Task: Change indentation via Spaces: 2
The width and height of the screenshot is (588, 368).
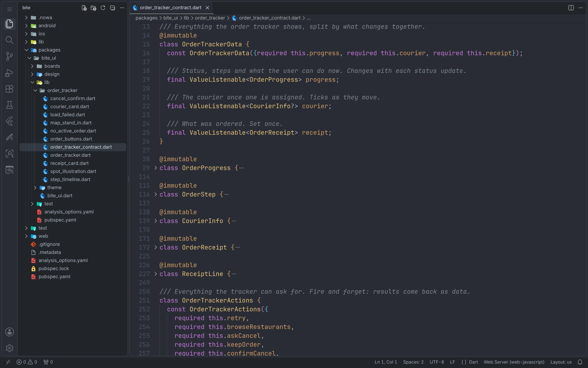Action: (413, 362)
